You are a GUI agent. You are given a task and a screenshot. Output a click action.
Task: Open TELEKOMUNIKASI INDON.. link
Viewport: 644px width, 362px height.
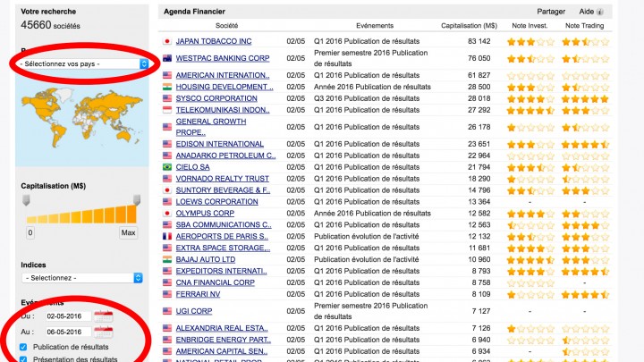[223, 110]
